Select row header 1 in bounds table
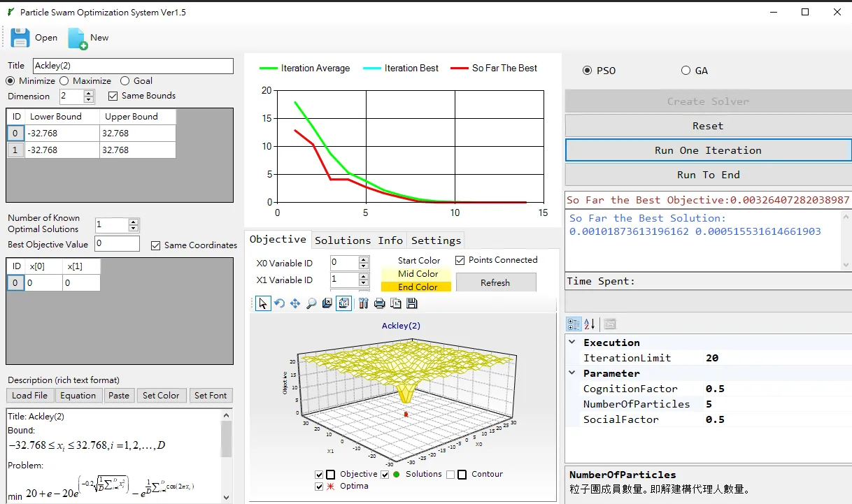Screen dimensions: 852x504 [x=16, y=150]
